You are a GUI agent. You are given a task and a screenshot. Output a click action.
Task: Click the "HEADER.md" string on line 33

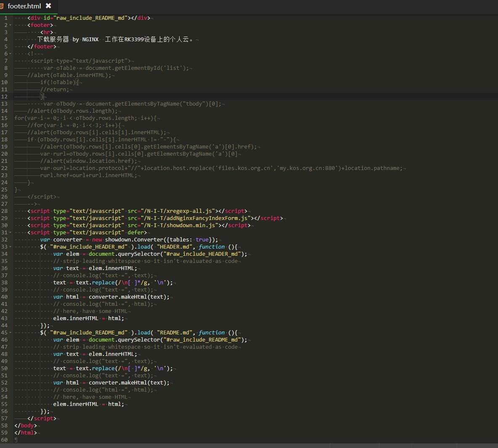[x=175, y=247]
